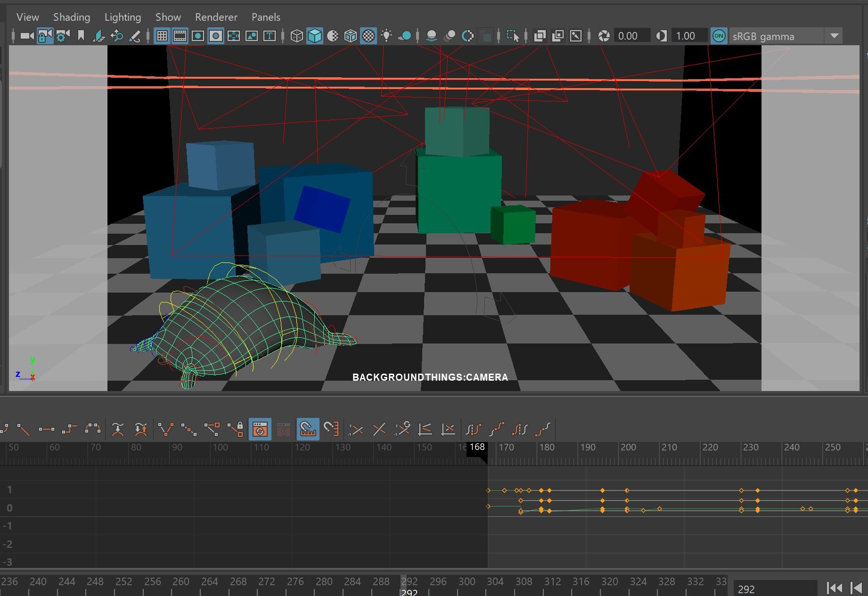
Task: Open the Renderer menu
Action: (x=216, y=17)
